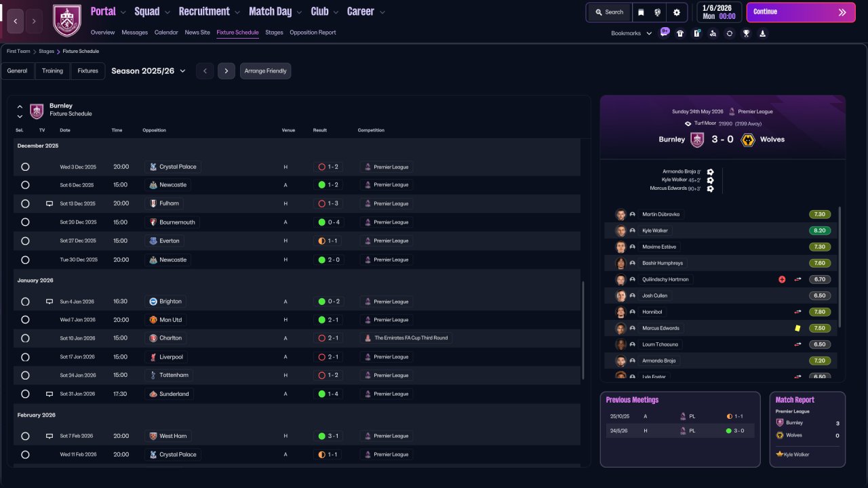Screen dimensions: 868x488
Task: Select the Everton fixture radio button
Action: [x=25, y=241]
